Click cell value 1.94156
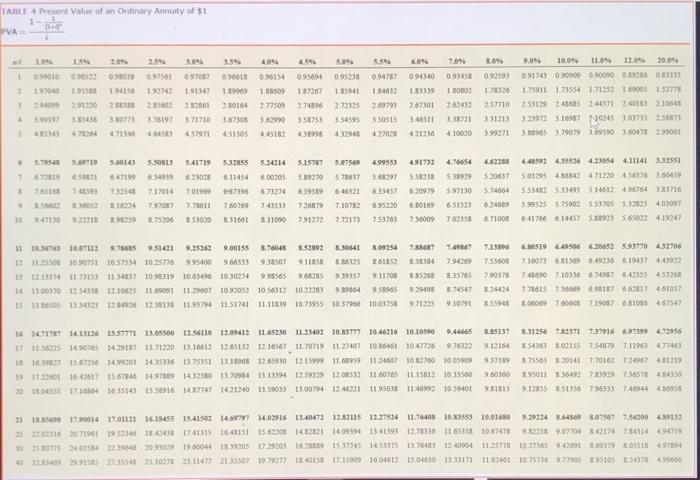The height and width of the screenshot is (480, 700). pyautogui.click(x=121, y=91)
